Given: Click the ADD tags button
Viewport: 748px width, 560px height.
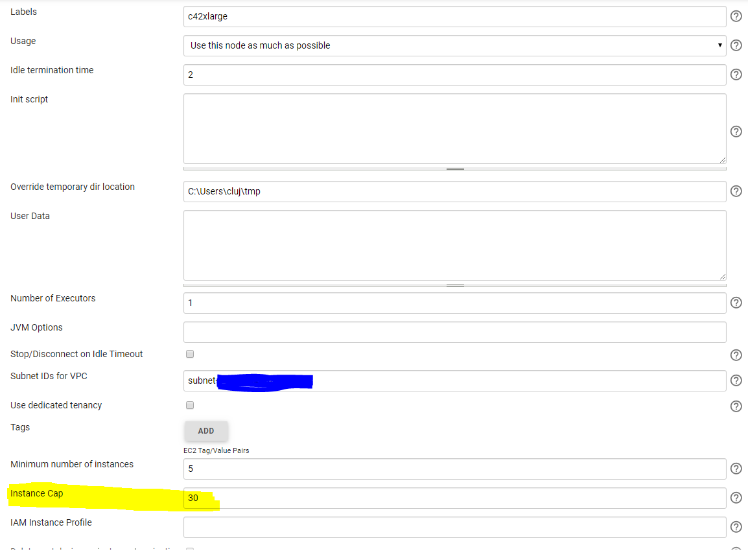Looking at the screenshot, I should [x=206, y=431].
